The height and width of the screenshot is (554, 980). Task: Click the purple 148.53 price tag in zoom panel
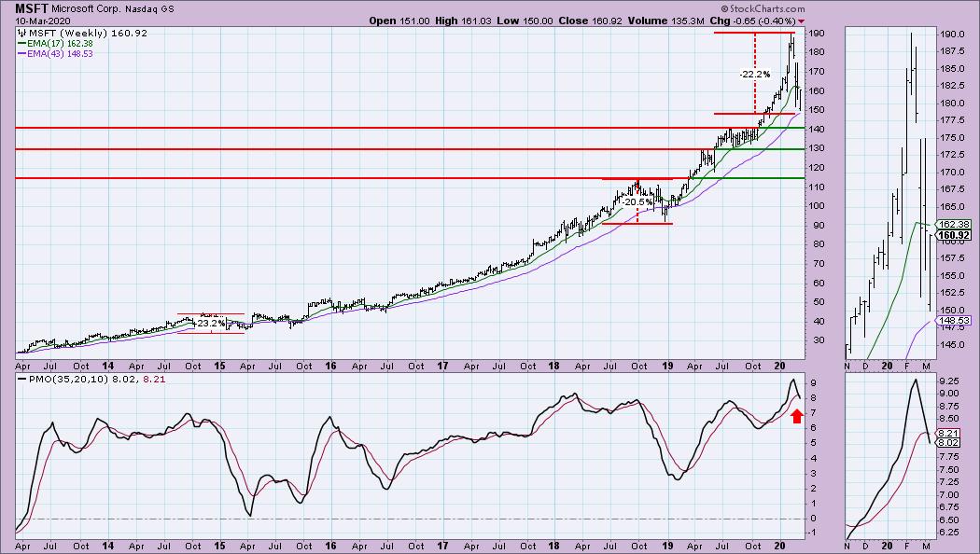click(955, 321)
